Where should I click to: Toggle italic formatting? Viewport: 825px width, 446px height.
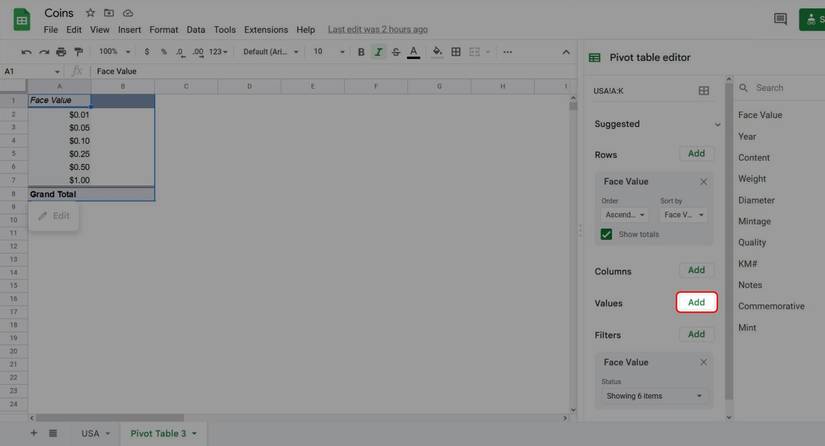click(378, 52)
